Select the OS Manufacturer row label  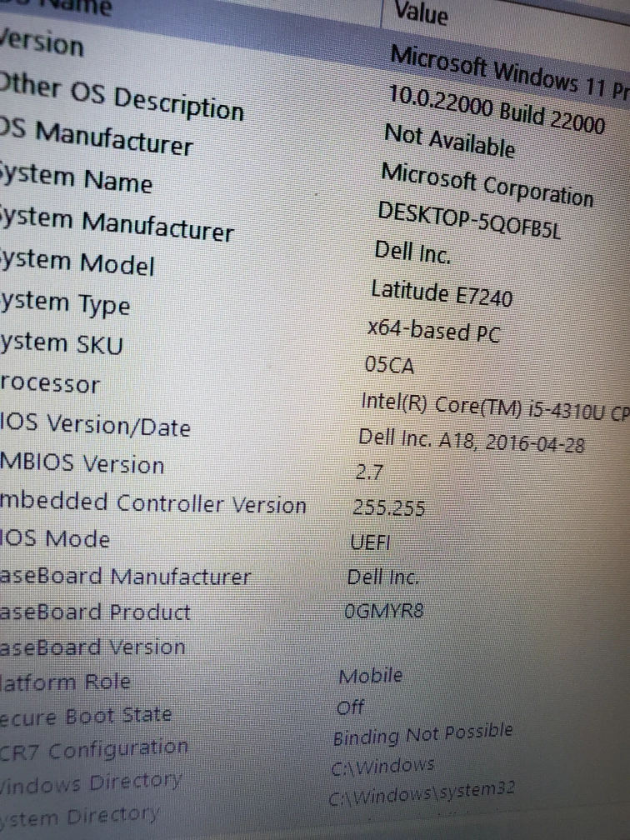point(95,137)
